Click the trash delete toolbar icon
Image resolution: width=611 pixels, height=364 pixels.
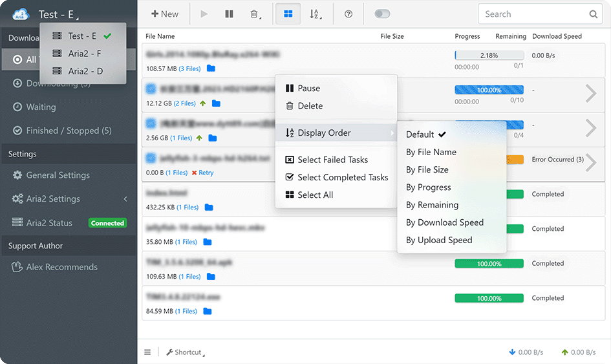click(254, 14)
